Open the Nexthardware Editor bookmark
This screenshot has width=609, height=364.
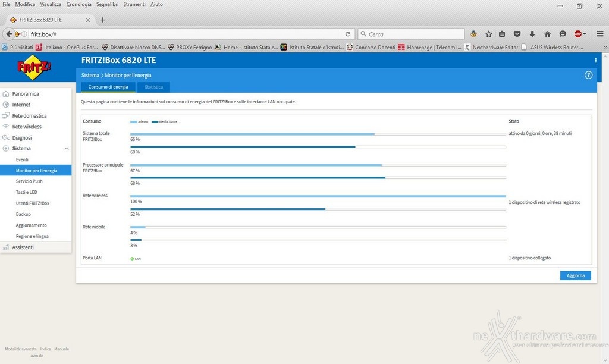(x=491, y=47)
